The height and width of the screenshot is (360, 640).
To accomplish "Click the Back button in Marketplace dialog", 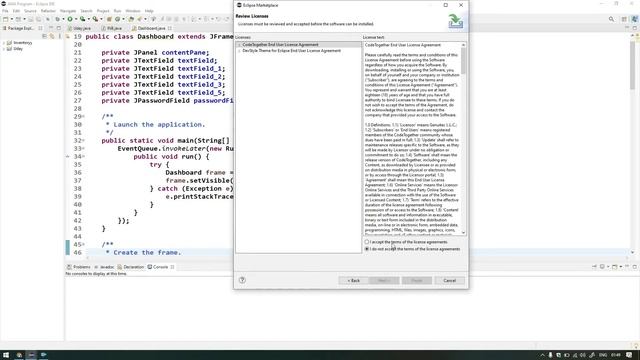I will [x=353, y=280].
